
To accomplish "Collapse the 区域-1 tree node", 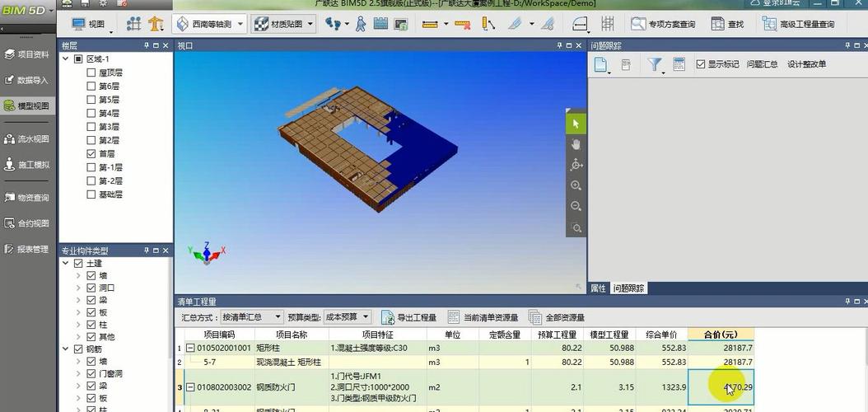I will pyautogui.click(x=65, y=59).
